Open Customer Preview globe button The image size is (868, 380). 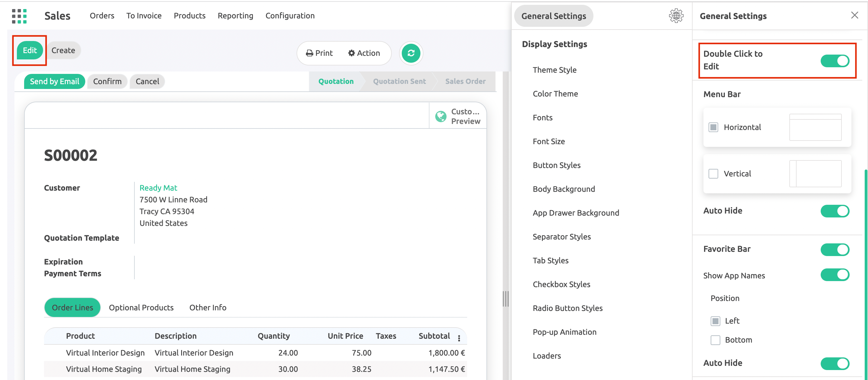point(457,116)
